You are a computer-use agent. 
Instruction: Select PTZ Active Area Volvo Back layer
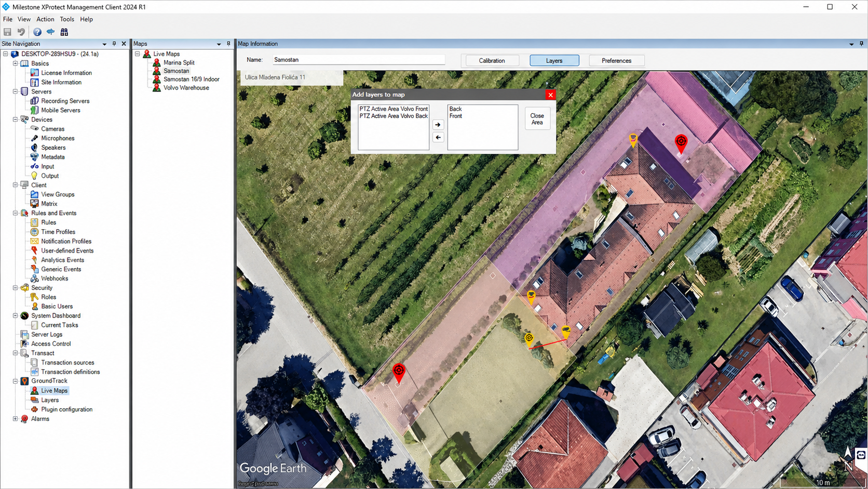[x=394, y=116]
